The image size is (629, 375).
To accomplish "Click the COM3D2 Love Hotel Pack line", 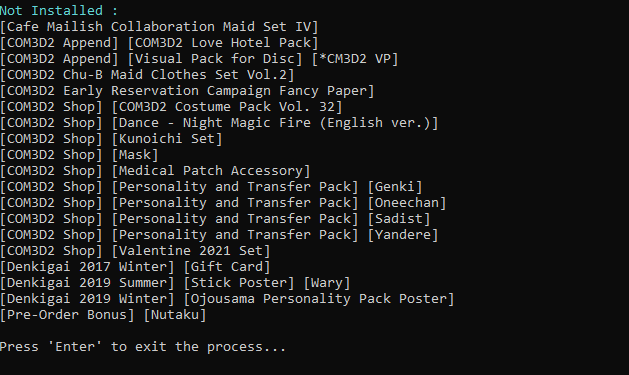I will click(x=159, y=43).
